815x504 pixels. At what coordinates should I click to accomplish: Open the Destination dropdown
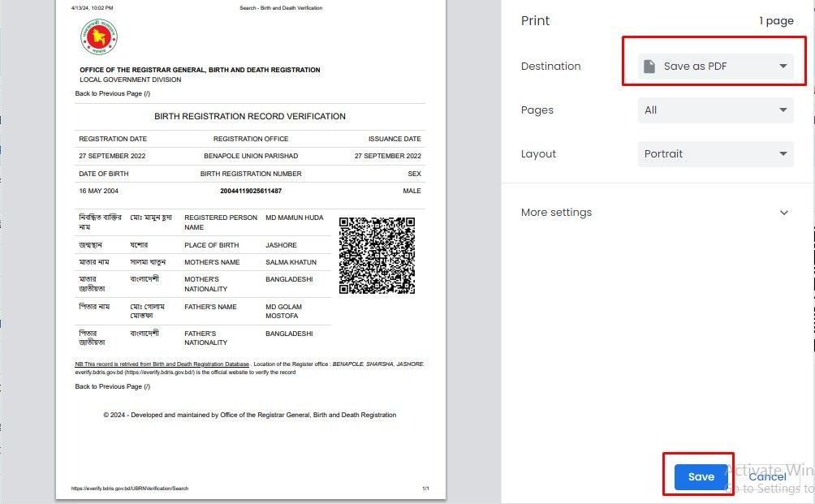click(714, 66)
